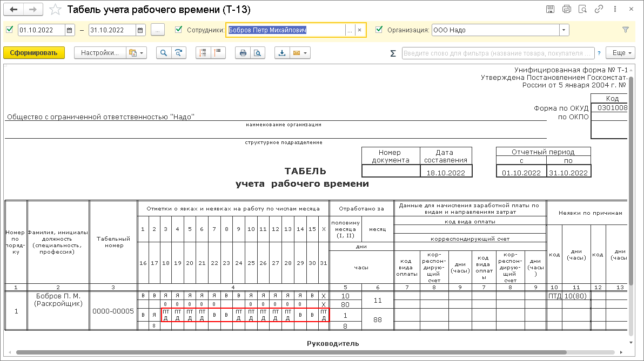Screen dimensions: 644x361
Task: Select the 10(80) days-hours cell
Action: click(576, 296)
